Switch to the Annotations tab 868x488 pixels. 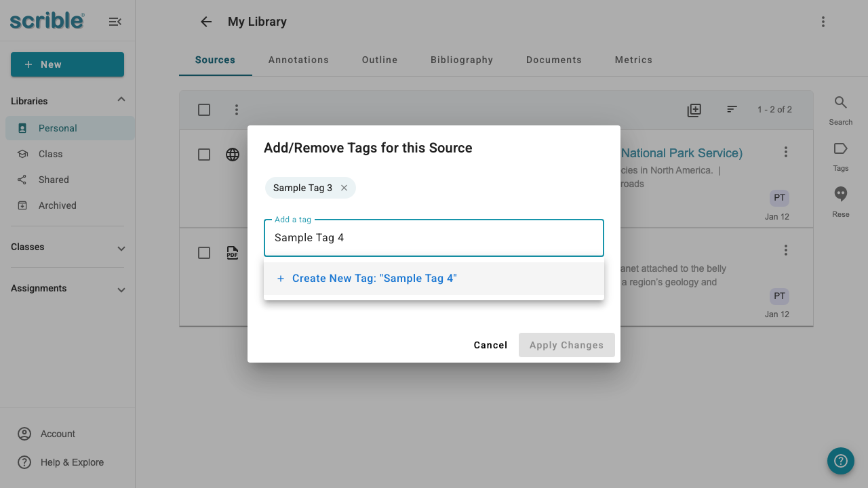tap(298, 60)
